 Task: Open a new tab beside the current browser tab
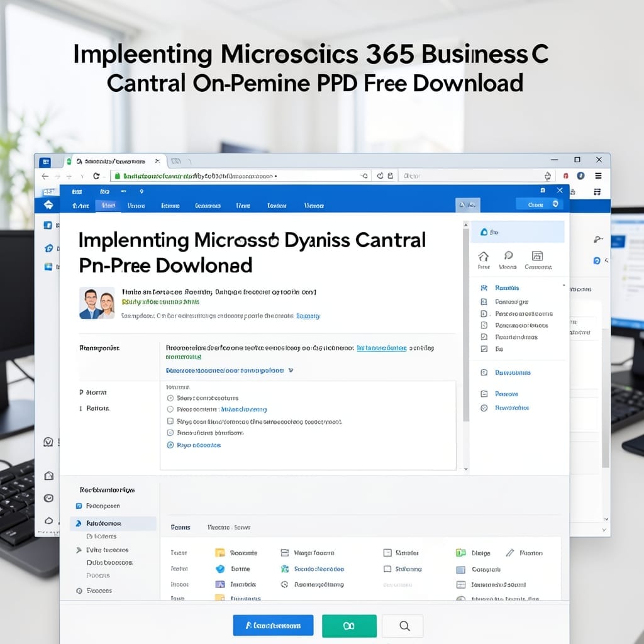[176, 161]
